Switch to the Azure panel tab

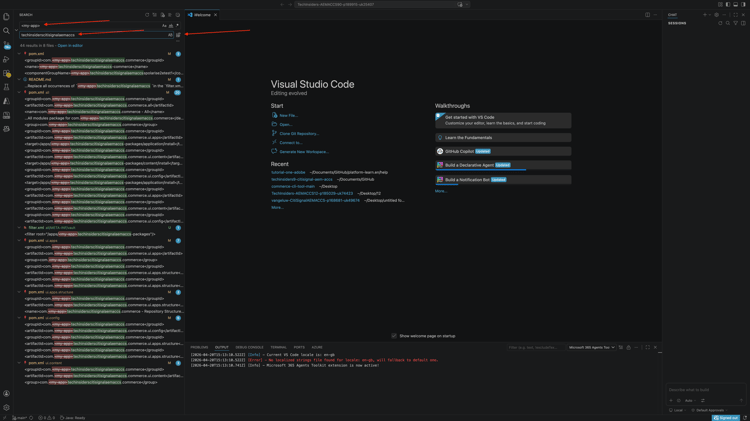coord(317,347)
